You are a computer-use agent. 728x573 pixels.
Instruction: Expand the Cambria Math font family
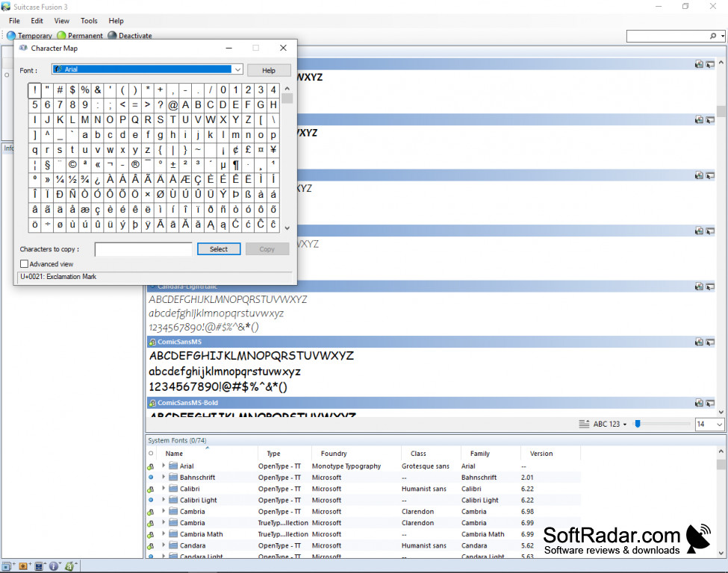click(164, 533)
